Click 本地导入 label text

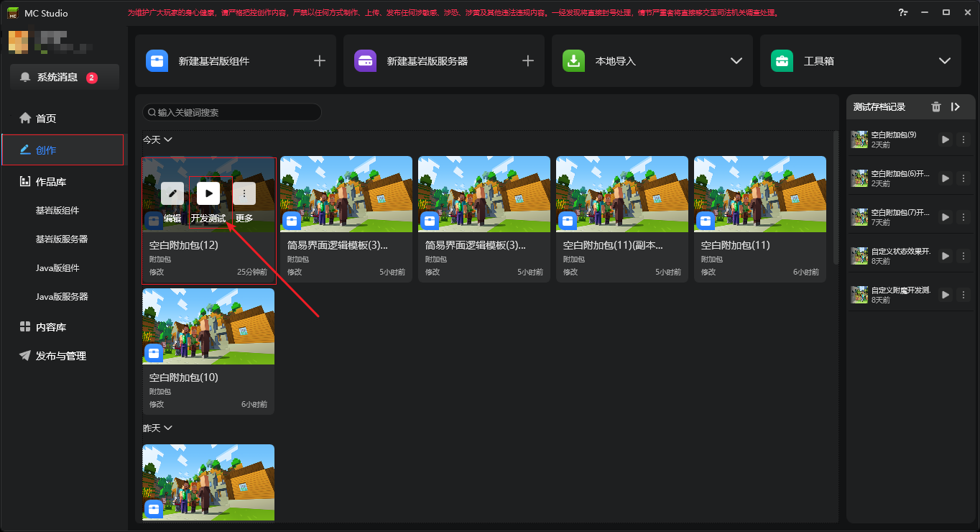coord(616,61)
